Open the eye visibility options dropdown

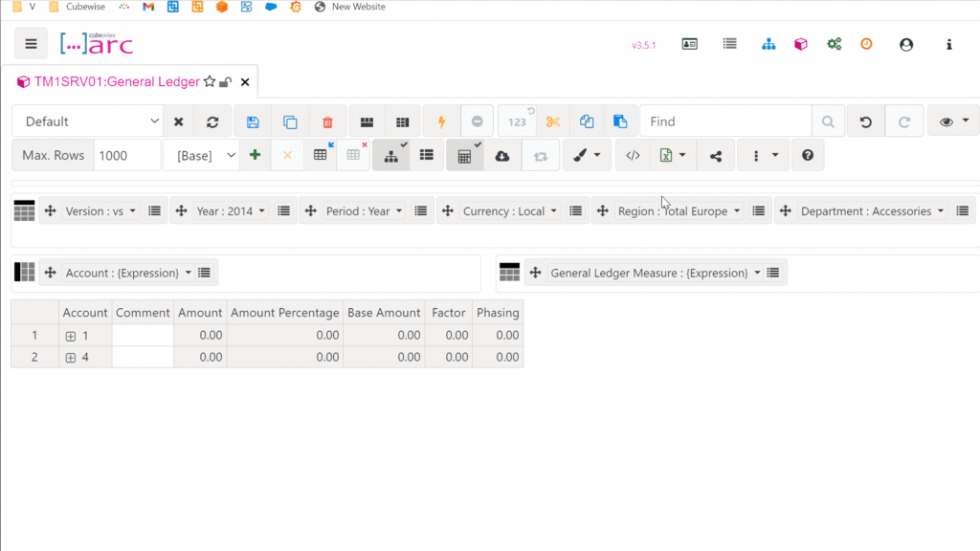[x=954, y=121]
